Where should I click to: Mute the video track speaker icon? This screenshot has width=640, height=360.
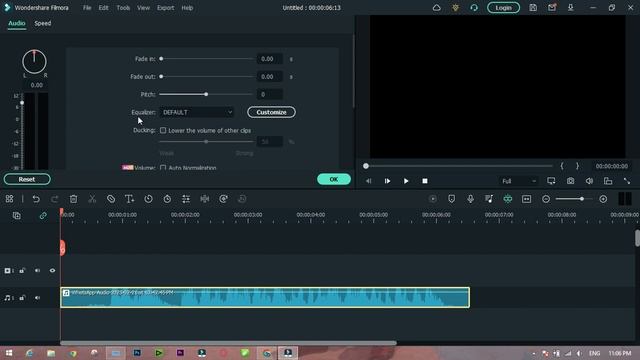coord(38,271)
